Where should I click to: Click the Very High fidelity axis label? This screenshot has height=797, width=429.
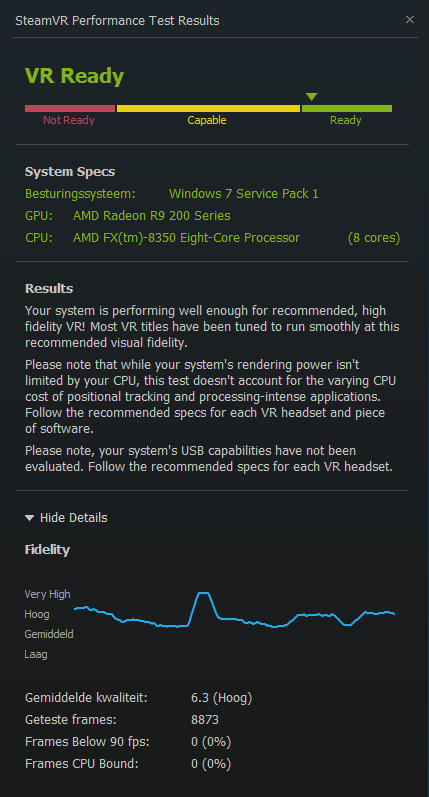[47, 594]
